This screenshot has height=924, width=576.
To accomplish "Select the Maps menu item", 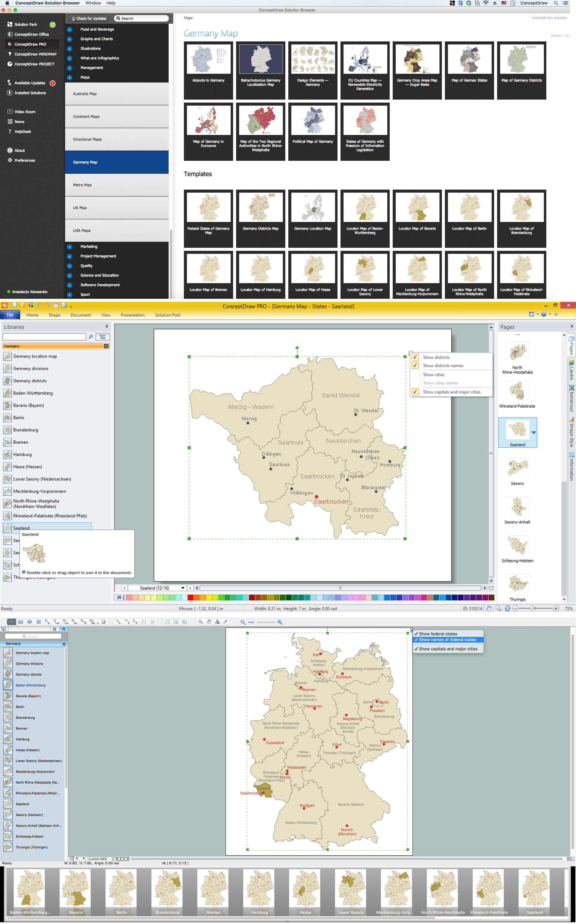I will point(85,78).
